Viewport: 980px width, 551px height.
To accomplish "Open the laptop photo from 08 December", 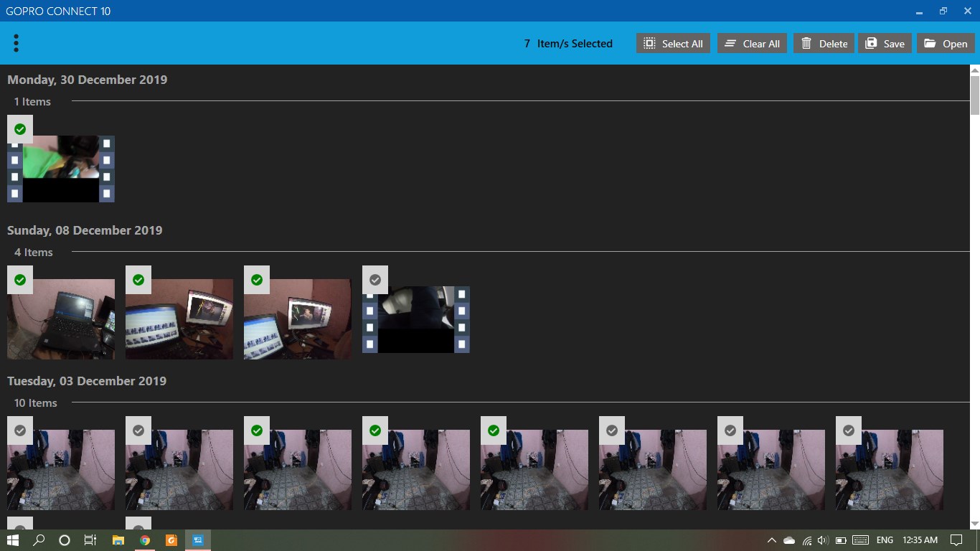I will pyautogui.click(x=61, y=319).
